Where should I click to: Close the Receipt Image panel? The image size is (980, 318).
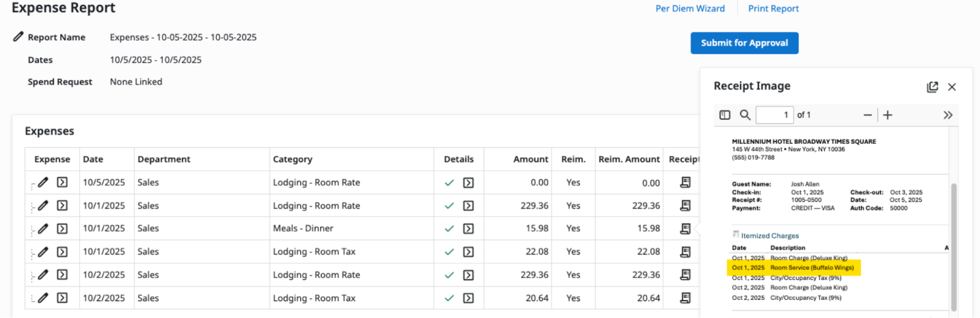coord(952,87)
